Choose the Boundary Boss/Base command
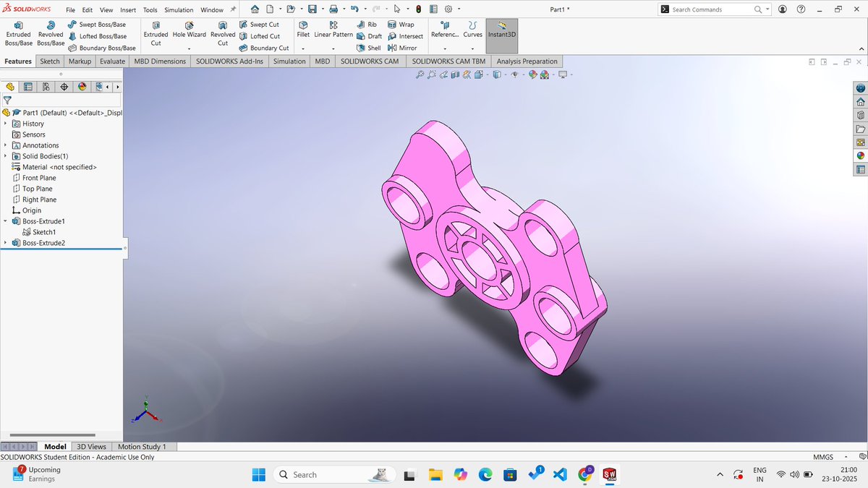 [x=101, y=48]
